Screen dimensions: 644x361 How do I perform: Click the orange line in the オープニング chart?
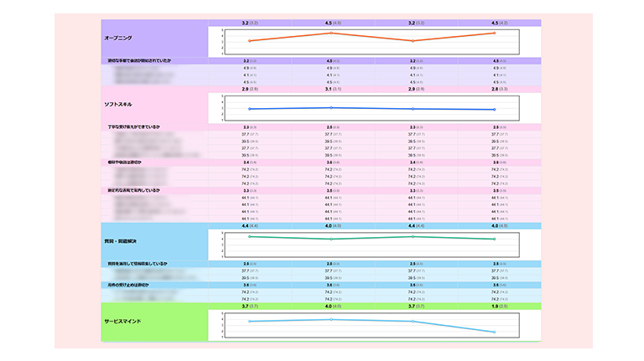click(x=289, y=37)
